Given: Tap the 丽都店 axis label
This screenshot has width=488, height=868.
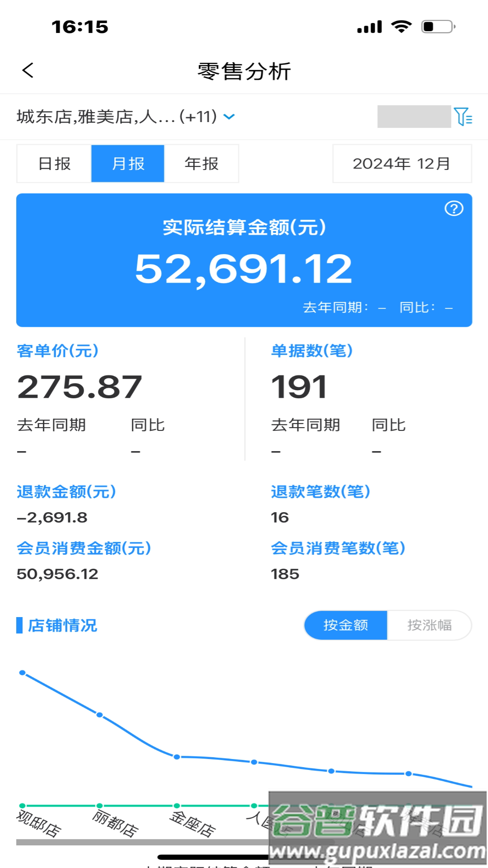Looking at the screenshot, I should point(116,824).
